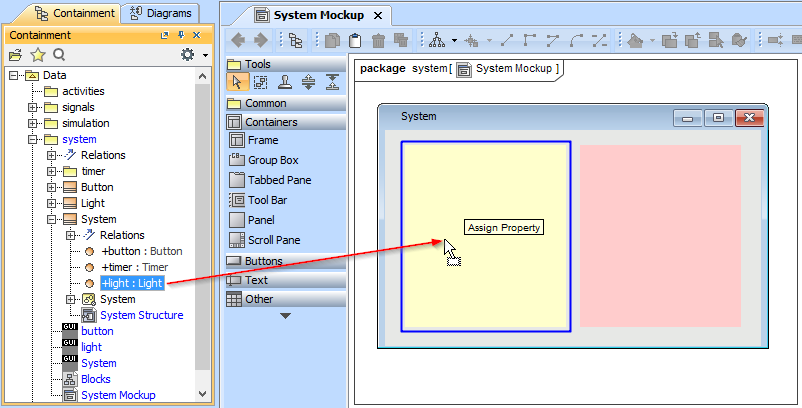The width and height of the screenshot is (802, 408).
Task: Click the paste clipboard icon in diagram toolbar
Action: [355, 40]
